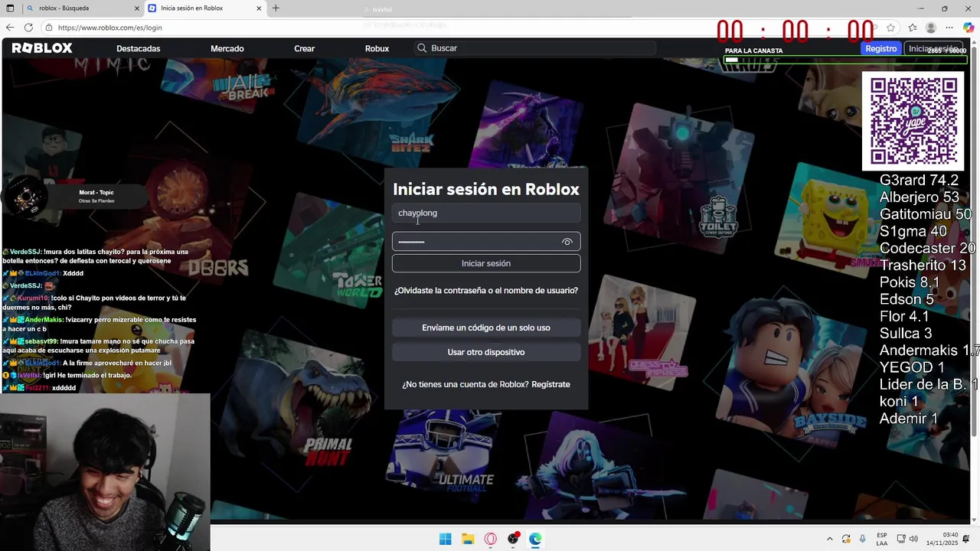Open the notifications bell icon

[x=966, y=539]
